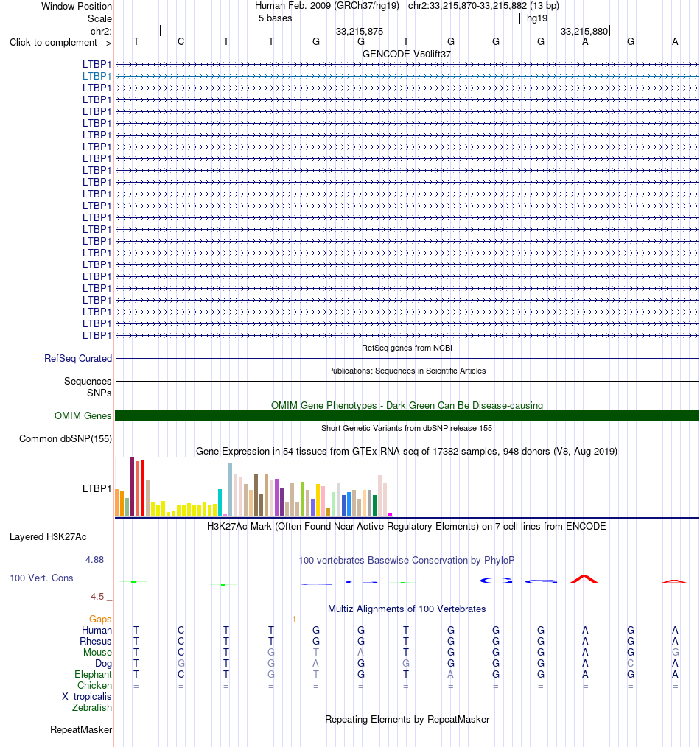Click the LTBP1 label beside GTEx bar chart
This screenshot has height=747, width=700.
[97, 488]
